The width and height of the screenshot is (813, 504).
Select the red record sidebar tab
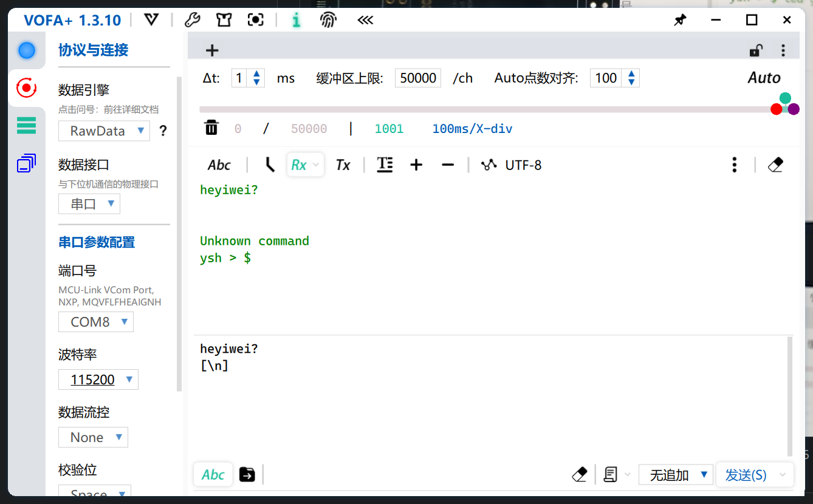26,88
